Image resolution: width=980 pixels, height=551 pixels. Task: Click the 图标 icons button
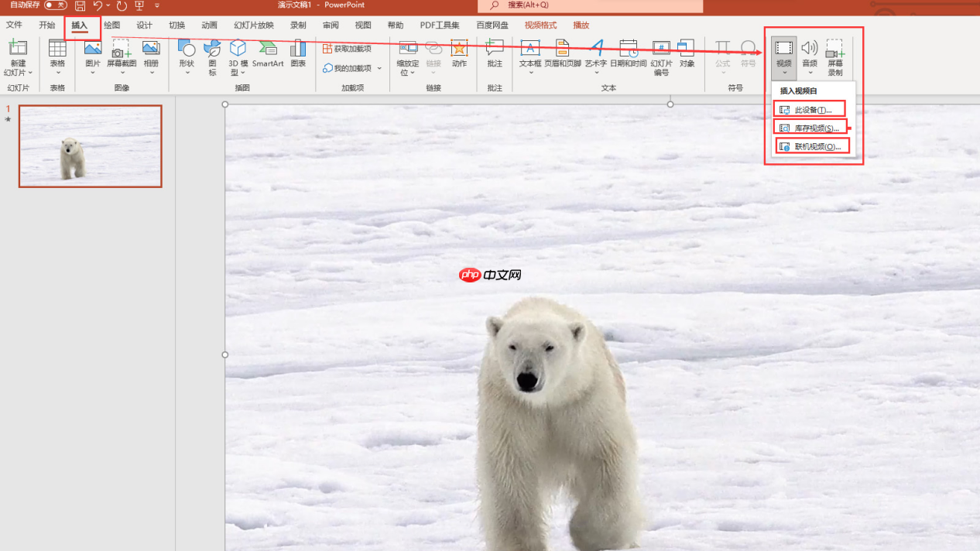coord(212,58)
